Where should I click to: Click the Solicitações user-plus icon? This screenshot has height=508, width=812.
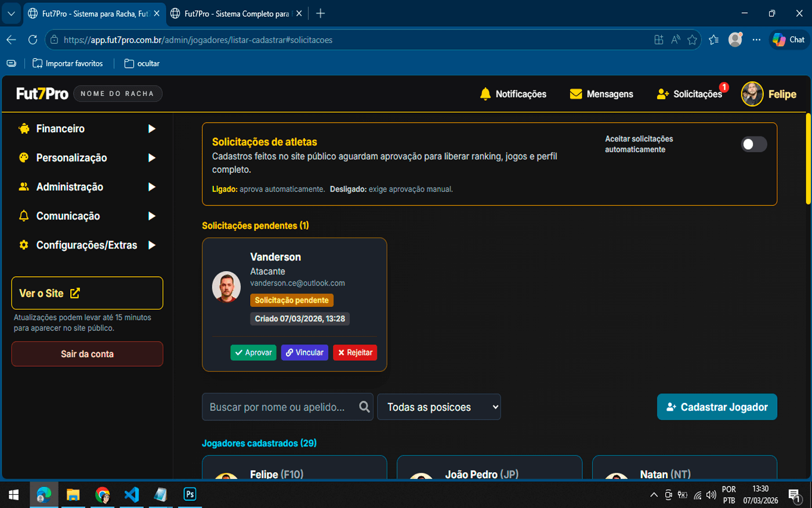coord(663,94)
